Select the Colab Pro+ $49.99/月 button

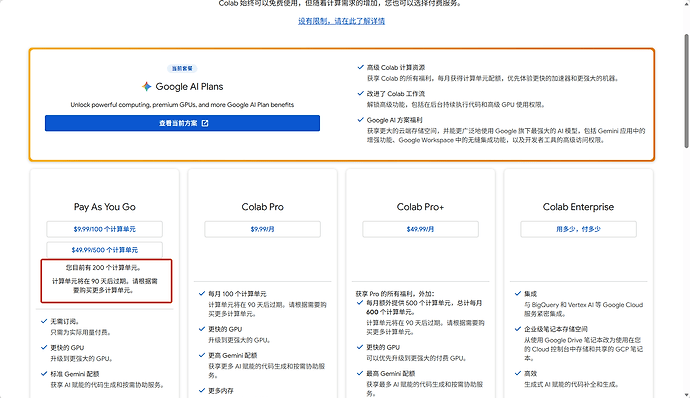point(420,229)
